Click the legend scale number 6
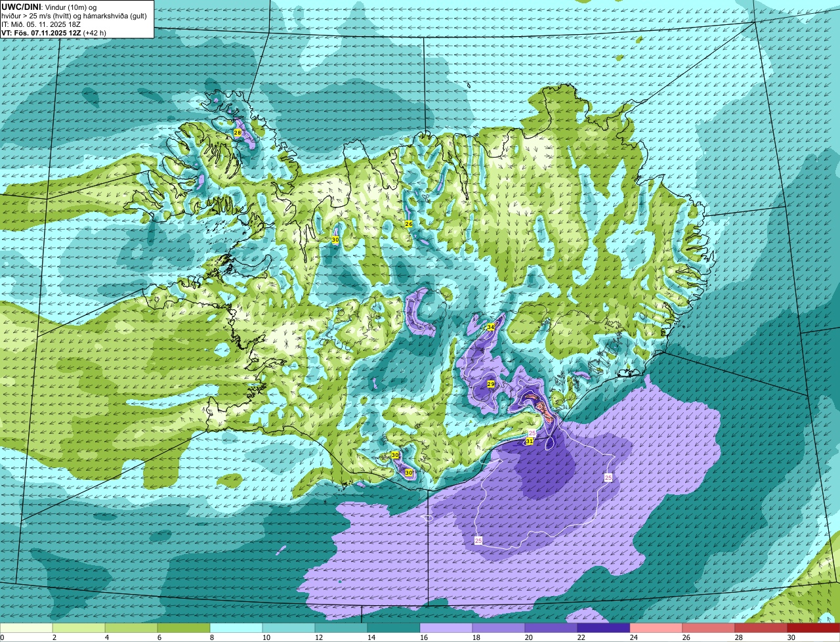The height and width of the screenshot is (642, 840). pyautogui.click(x=159, y=637)
